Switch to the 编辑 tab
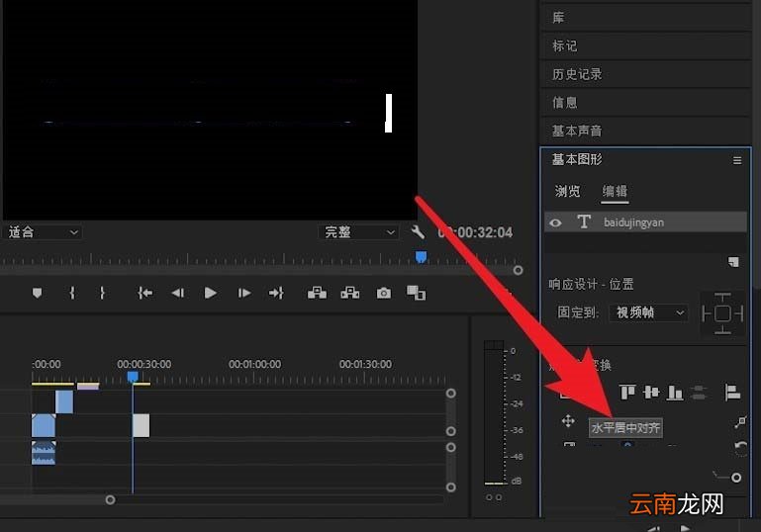The width and height of the screenshot is (761, 532). (615, 191)
